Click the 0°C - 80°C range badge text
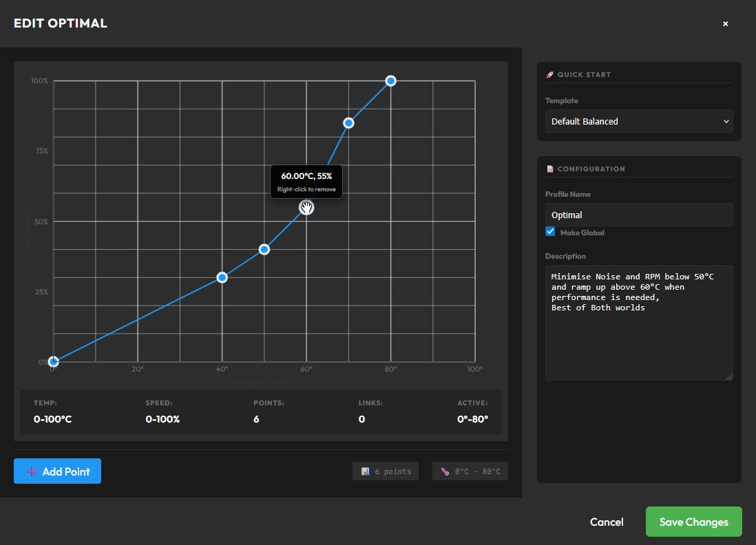 [x=478, y=471]
